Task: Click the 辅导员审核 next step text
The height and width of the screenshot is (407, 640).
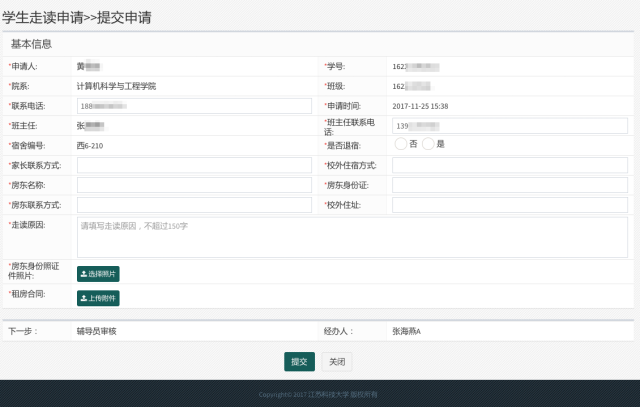Action: (97, 330)
